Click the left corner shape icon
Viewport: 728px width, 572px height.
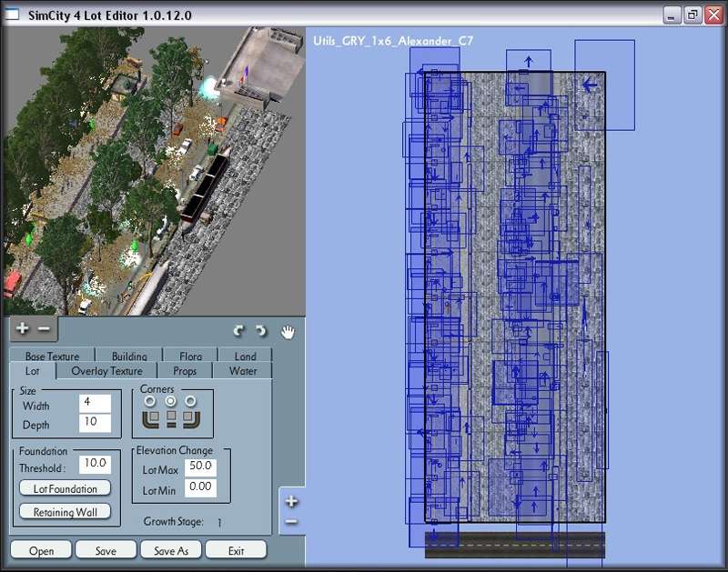pos(150,419)
